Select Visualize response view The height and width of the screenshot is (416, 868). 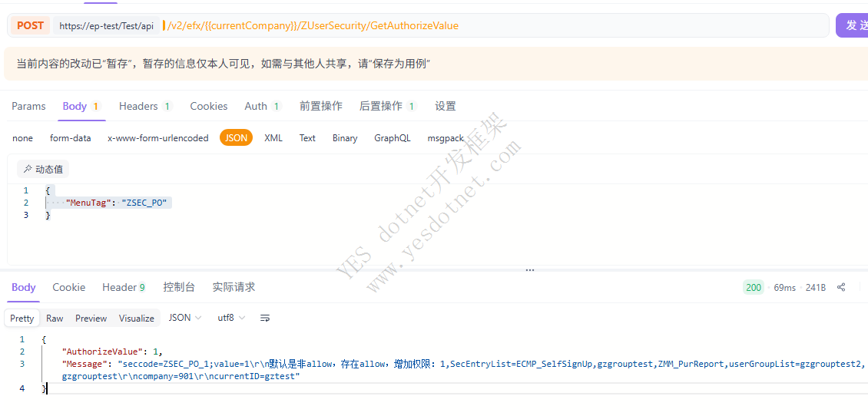click(x=137, y=318)
